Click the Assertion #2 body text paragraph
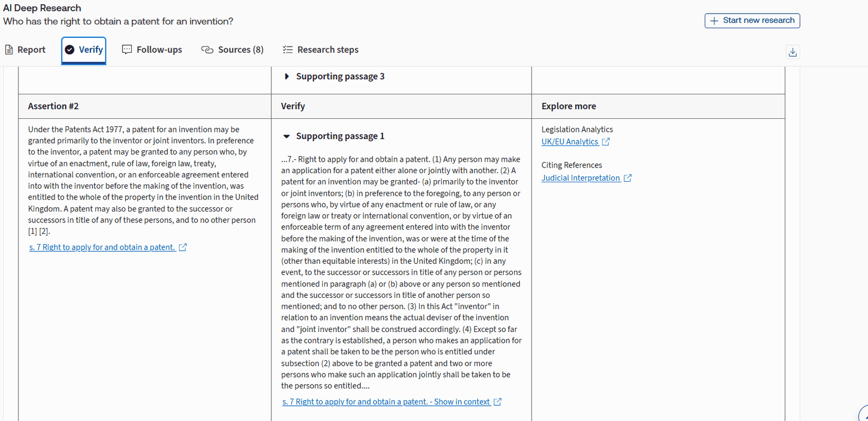This screenshot has width=868, height=421. pyautogui.click(x=143, y=180)
